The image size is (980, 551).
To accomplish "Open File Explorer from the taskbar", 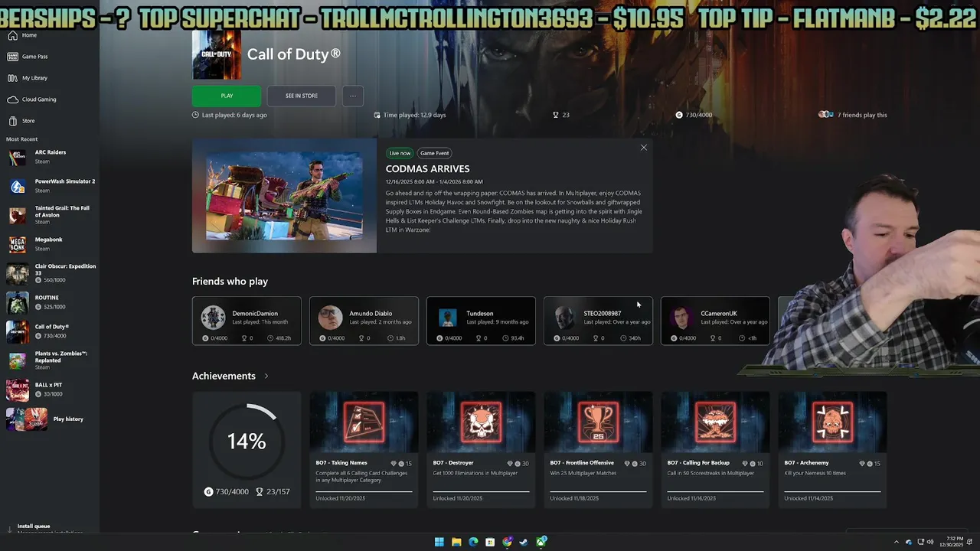I will point(456,542).
